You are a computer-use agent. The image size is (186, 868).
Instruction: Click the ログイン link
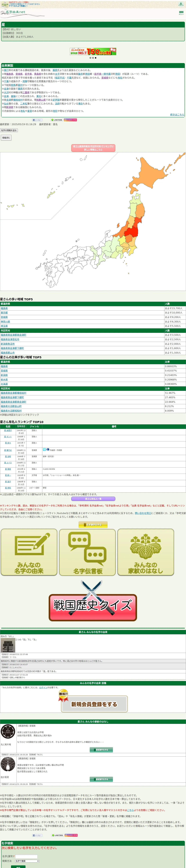[x=43, y=687]
